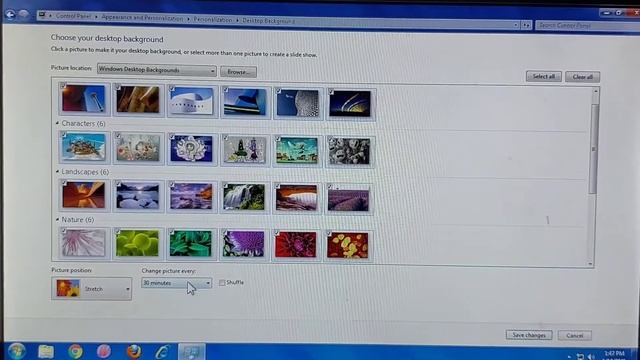Select the lime green plant nature wallpaper
The height and width of the screenshot is (360, 640).
tap(137, 243)
